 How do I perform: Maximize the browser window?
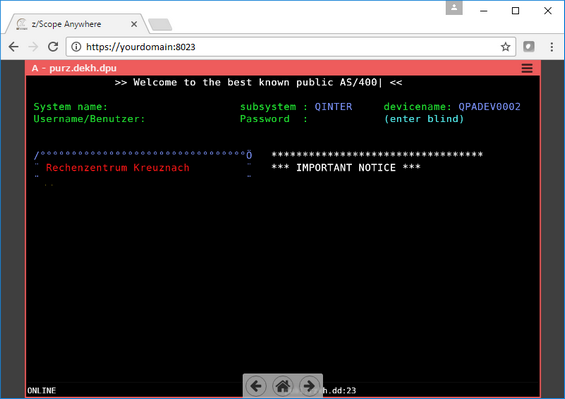click(516, 11)
